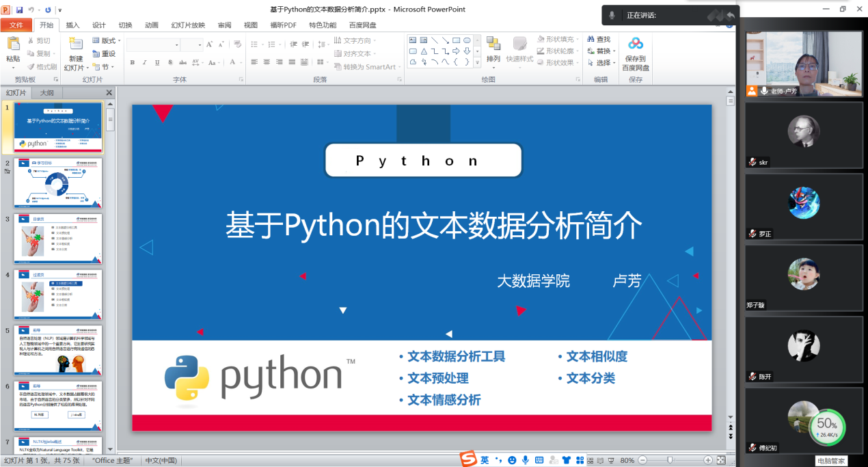Image resolution: width=868 pixels, height=467 pixels.
Task: Select the rectangle shape in shapes gallery
Action: pos(456,40)
